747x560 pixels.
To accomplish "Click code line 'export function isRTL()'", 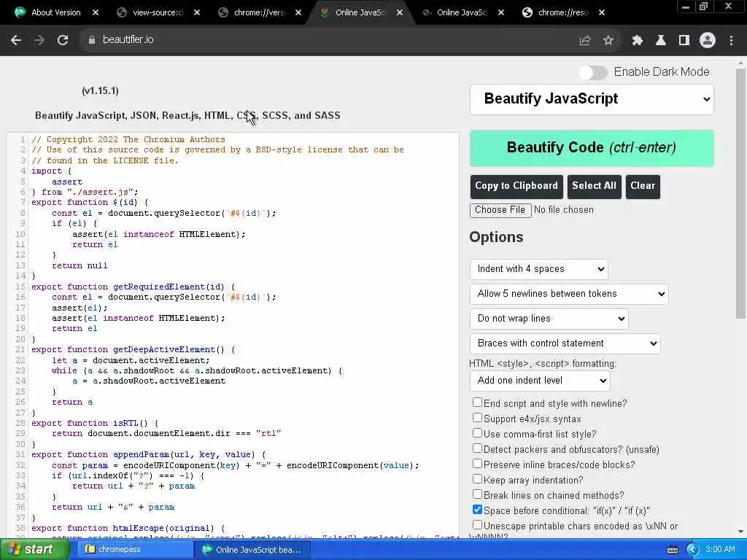I will coord(95,424).
